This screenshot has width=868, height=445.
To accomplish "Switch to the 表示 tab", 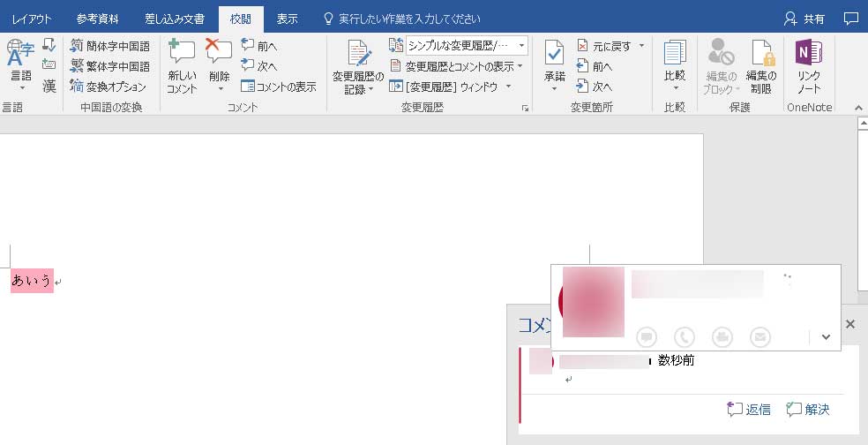I will (x=287, y=18).
